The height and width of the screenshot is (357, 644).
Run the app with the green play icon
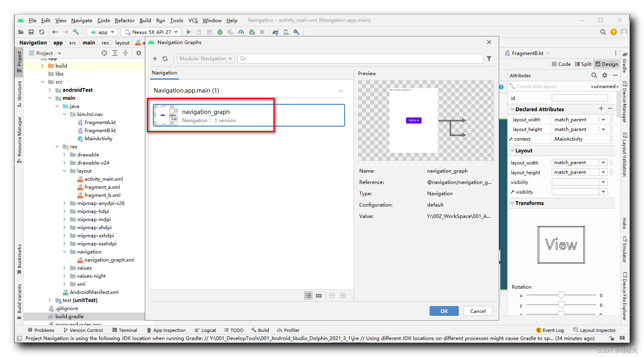tap(189, 32)
